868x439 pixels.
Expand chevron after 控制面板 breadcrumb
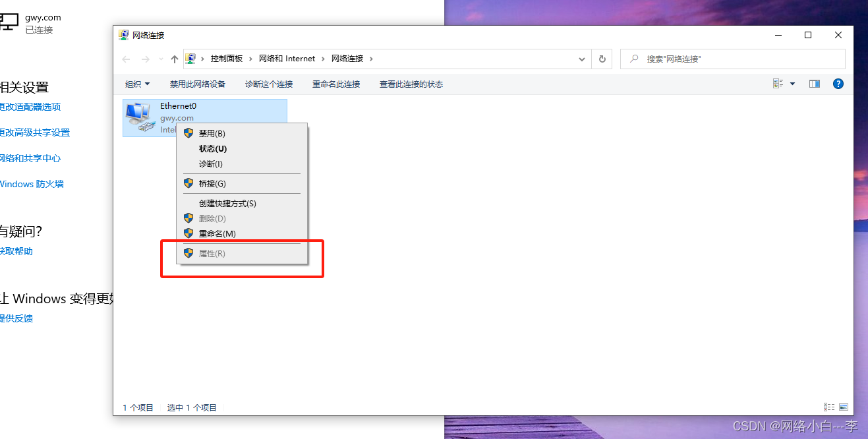[x=251, y=59]
